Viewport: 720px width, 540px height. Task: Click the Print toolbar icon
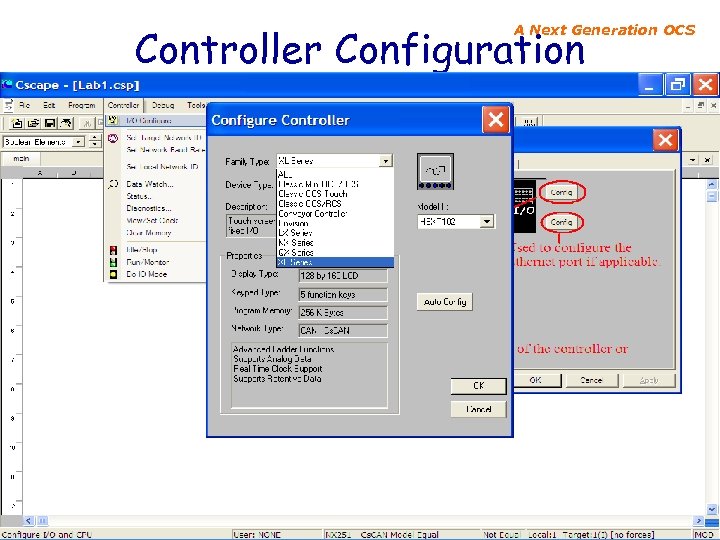[x=66, y=123]
